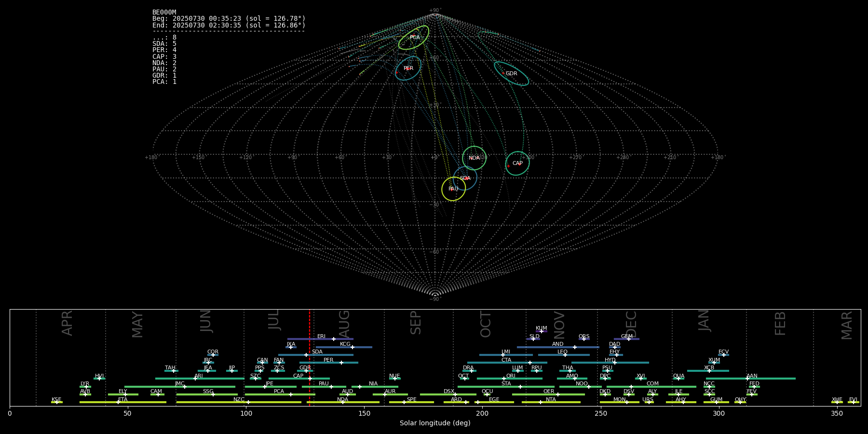Screen dimensions: 868x434
Task: Click the EVI shower marker in timeline
Action: point(853,402)
